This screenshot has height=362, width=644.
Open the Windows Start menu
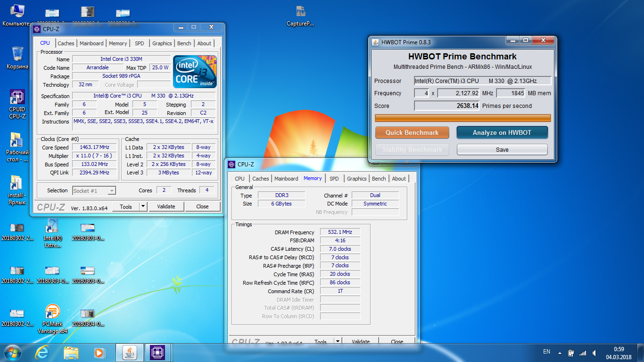pyautogui.click(x=12, y=353)
